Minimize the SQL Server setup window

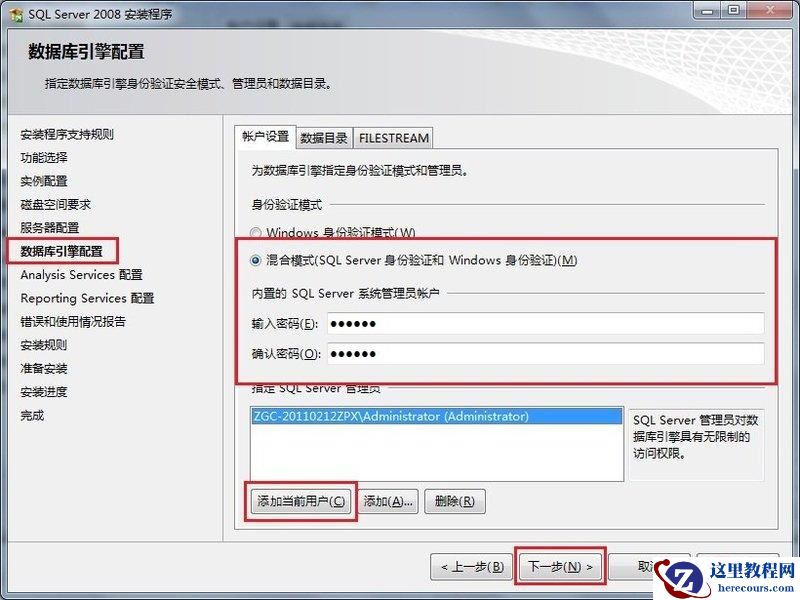pyautogui.click(x=707, y=10)
